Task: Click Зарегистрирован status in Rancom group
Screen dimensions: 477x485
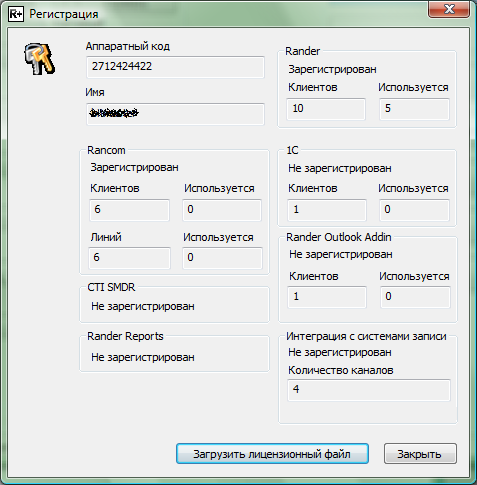Action: click(134, 167)
